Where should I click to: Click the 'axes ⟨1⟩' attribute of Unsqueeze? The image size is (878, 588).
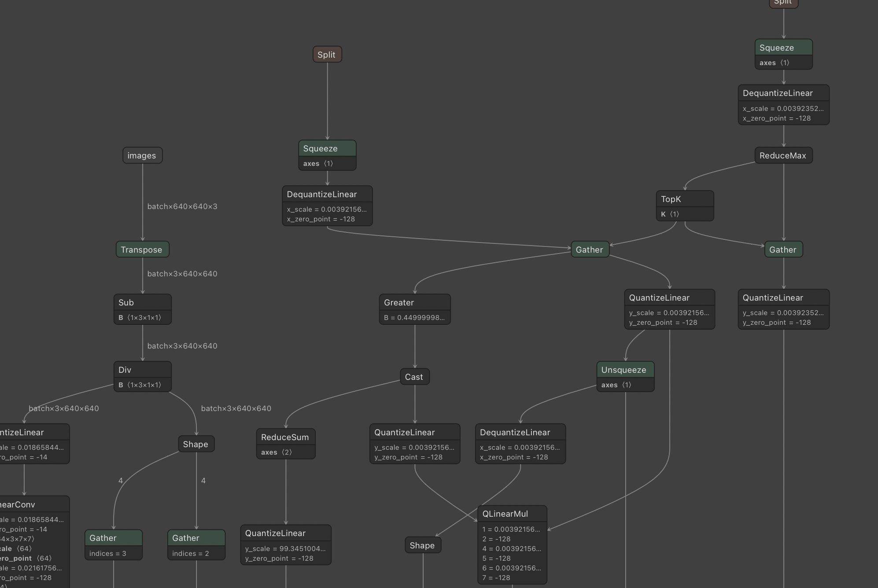(x=616, y=385)
